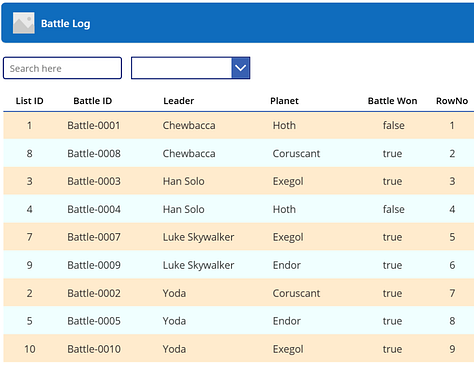Click the empty combo box text area
This screenshot has width=474, height=365.
(181, 68)
